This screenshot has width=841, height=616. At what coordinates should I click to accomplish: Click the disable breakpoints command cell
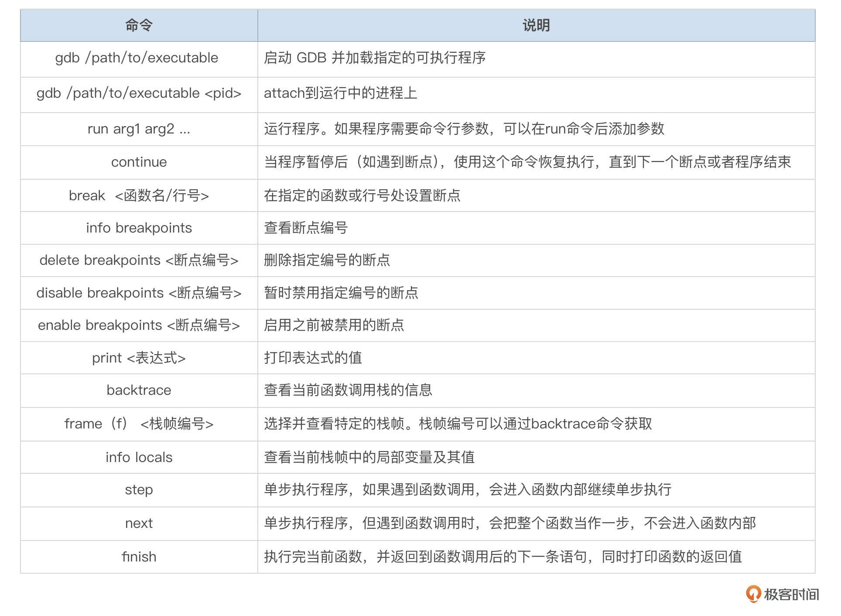pos(139,293)
